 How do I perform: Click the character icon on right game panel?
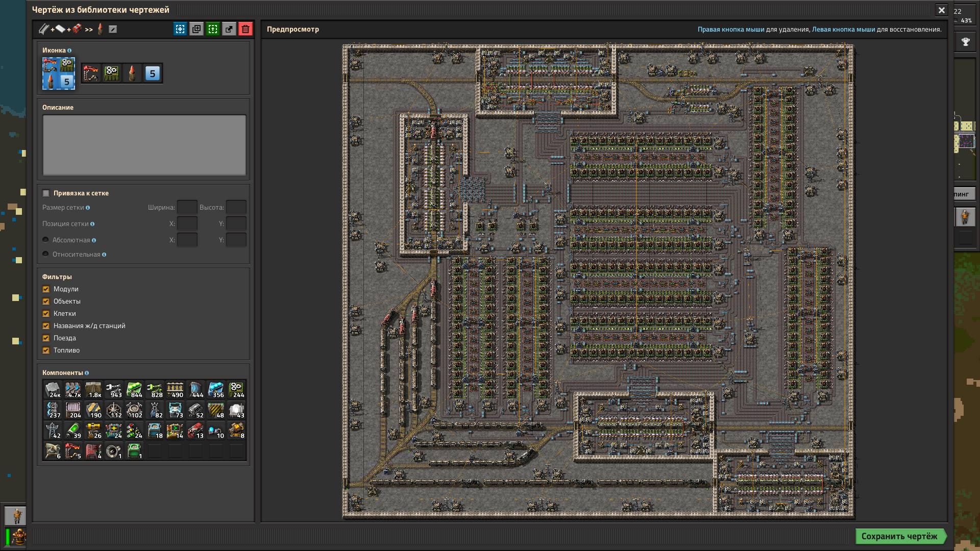coord(965,217)
